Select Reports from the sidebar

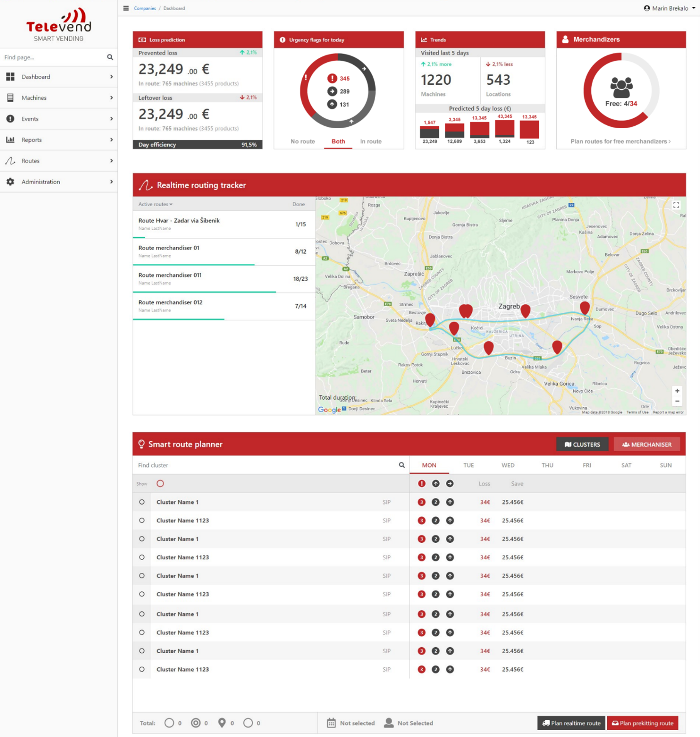click(x=32, y=140)
